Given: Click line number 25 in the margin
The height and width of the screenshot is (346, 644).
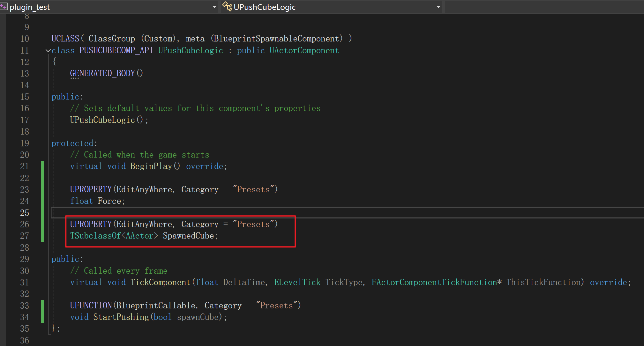Looking at the screenshot, I should pos(25,213).
